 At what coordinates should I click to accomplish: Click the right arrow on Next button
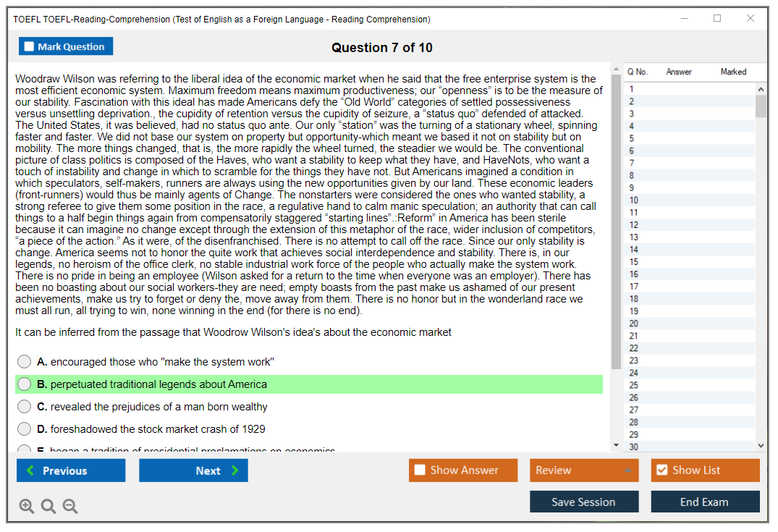235,470
